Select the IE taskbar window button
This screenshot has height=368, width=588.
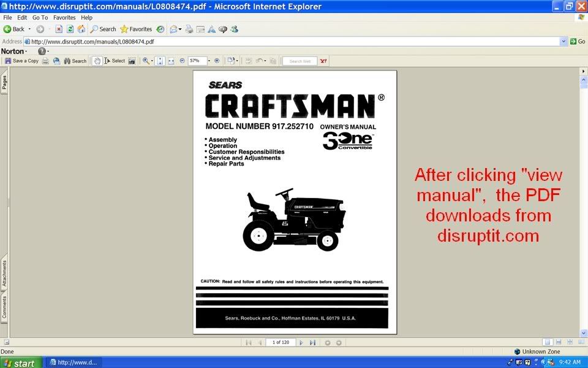[74, 362]
